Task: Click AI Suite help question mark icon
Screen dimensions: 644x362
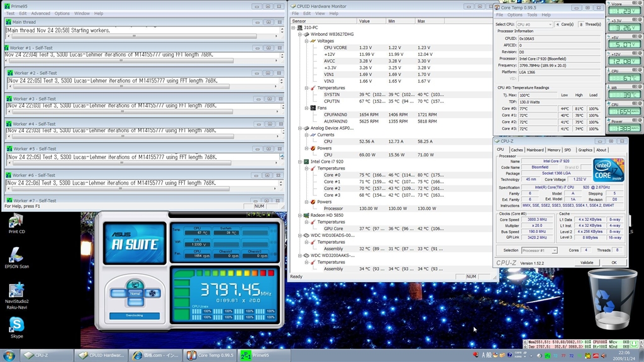Action: [x=254, y=215]
